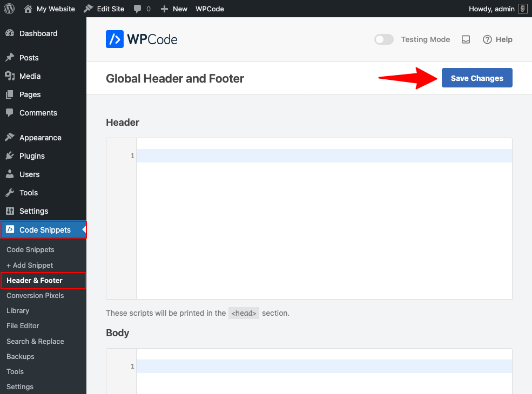Select the Dashboard icon in the sidebar
This screenshot has width=532, height=394.
click(x=11, y=33)
